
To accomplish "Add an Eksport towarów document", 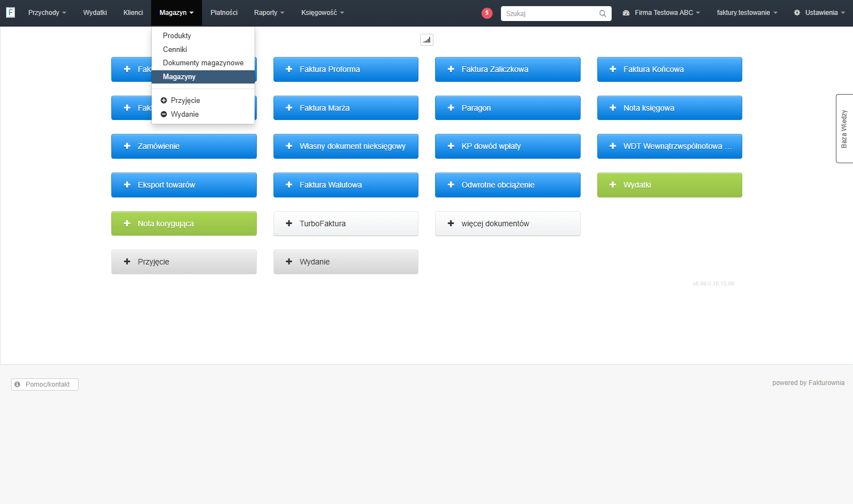I will (184, 185).
